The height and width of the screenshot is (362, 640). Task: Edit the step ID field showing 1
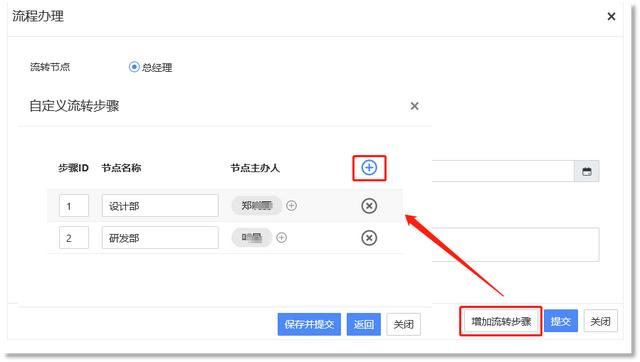click(74, 206)
